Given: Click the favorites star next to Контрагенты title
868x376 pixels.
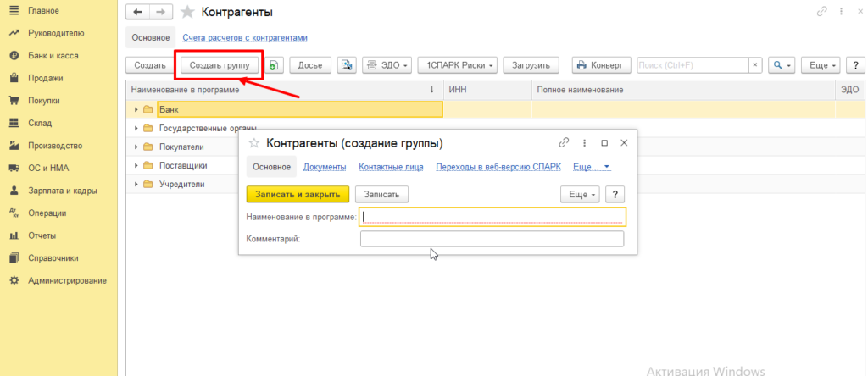Looking at the screenshot, I should 187,12.
